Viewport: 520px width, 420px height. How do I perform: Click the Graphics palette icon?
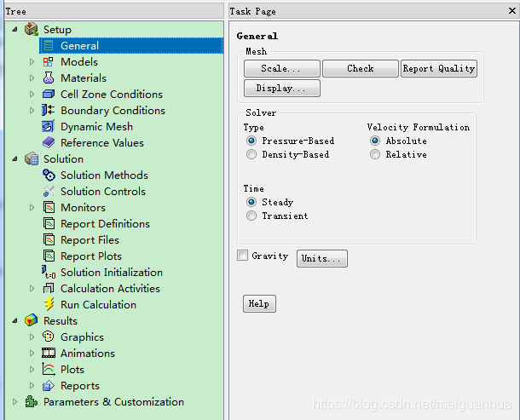pos(49,337)
